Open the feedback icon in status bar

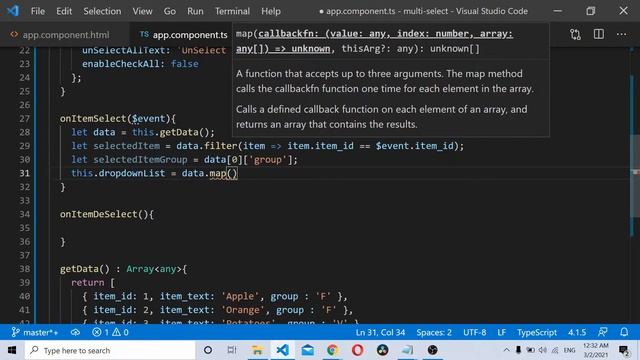click(x=602, y=332)
